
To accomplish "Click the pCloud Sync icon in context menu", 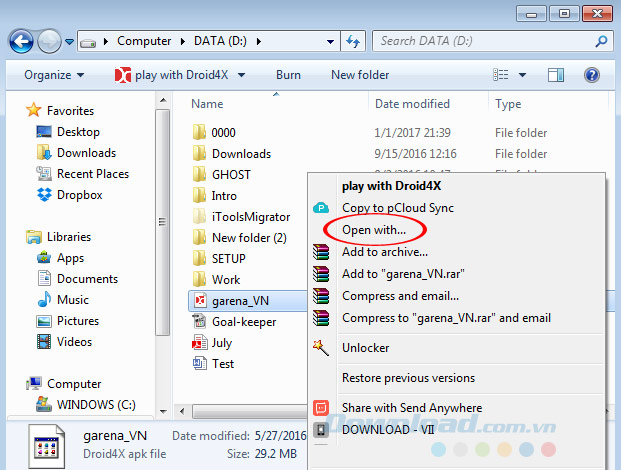I will [x=321, y=208].
